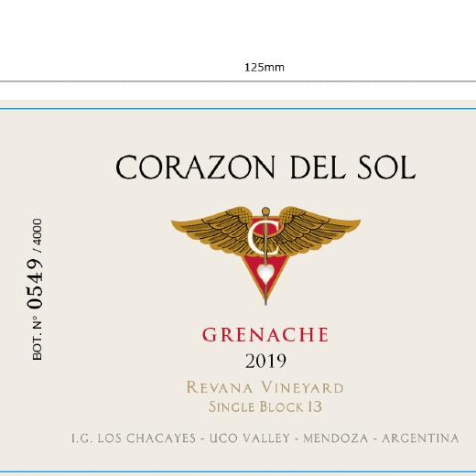The image size is (476, 476).
Task: Click the pin head atop the emblem
Action: click(265, 211)
